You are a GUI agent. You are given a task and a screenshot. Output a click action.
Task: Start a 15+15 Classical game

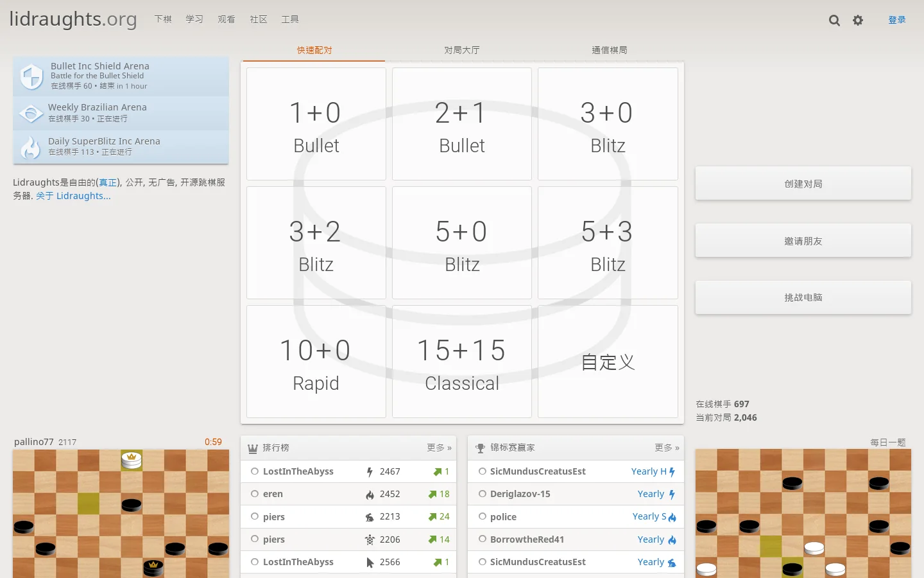point(462,362)
